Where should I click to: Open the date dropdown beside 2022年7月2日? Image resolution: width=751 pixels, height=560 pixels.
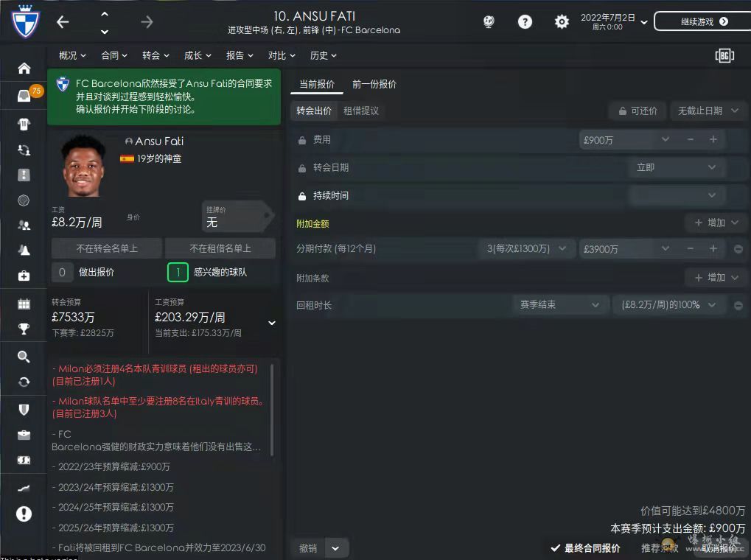coord(644,22)
